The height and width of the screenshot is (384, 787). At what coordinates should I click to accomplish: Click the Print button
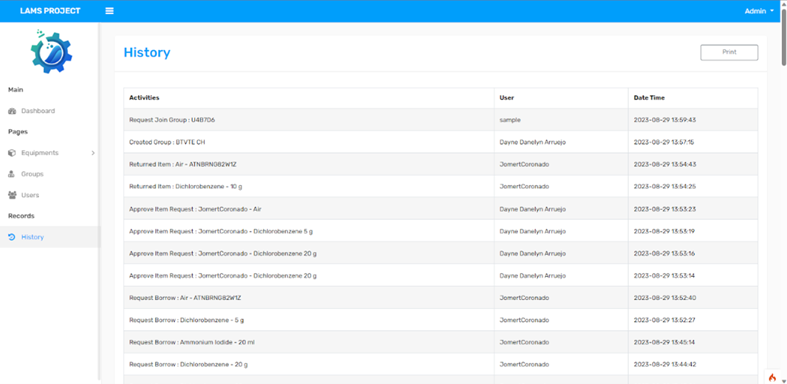(729, 52)
